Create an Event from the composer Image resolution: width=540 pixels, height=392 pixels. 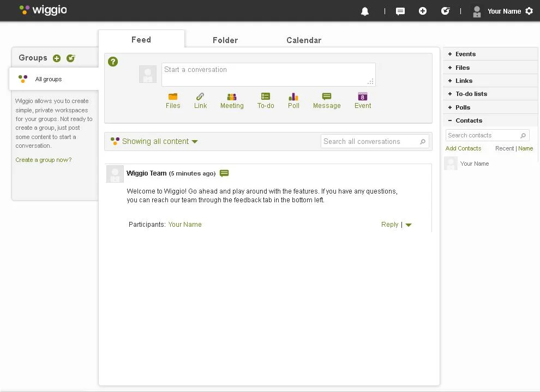click(x=363, y=101)
